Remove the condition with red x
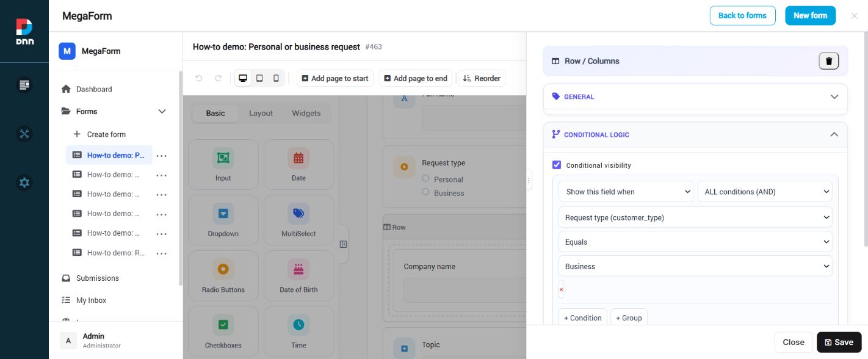868x359 pixels. pos(561,289)
